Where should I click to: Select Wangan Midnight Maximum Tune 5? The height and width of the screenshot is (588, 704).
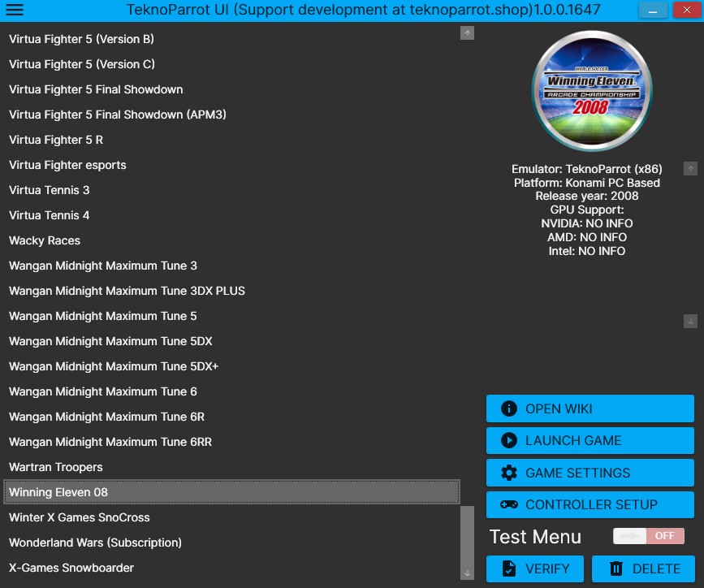coord(231,316)
